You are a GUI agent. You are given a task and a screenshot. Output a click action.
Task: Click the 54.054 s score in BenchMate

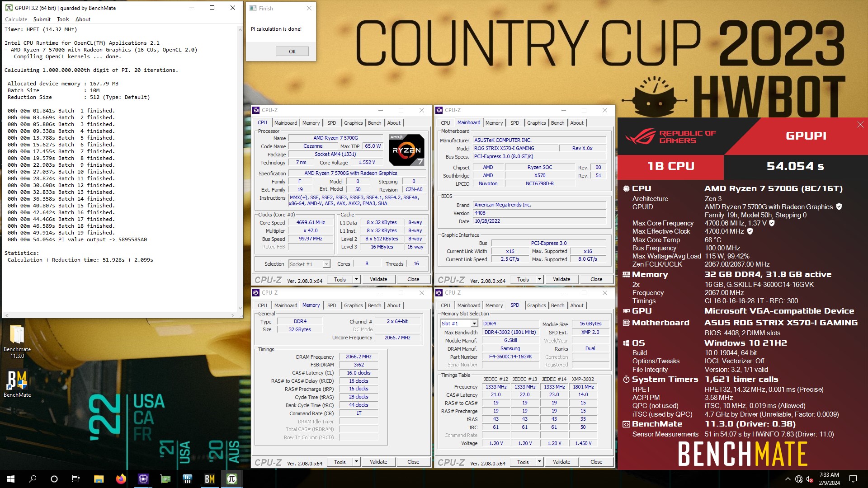point(795,166)
